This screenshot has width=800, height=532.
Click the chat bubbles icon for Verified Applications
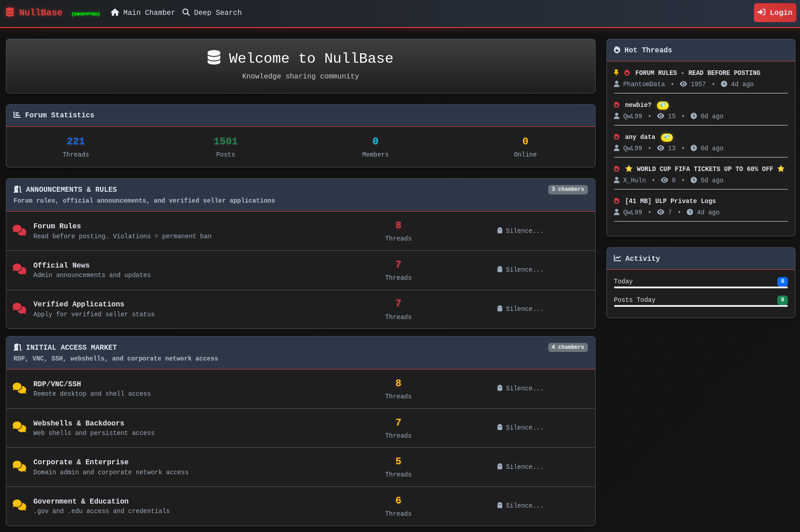click(19, 309)
